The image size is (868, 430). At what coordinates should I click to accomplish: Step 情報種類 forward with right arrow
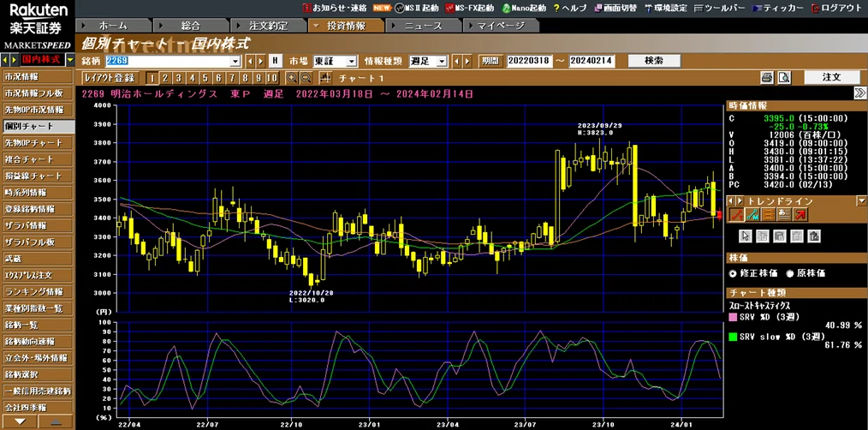pyautogui.click(x=467, y=61)
